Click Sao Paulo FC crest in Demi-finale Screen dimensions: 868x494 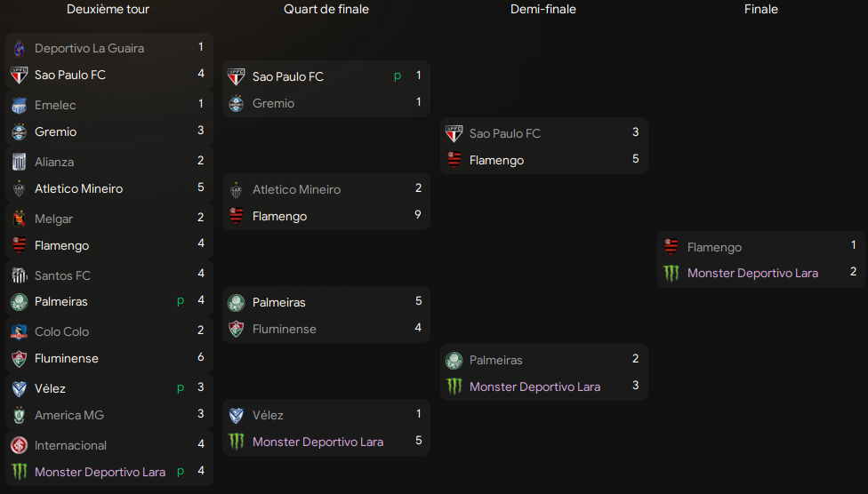tap(454, 133)
